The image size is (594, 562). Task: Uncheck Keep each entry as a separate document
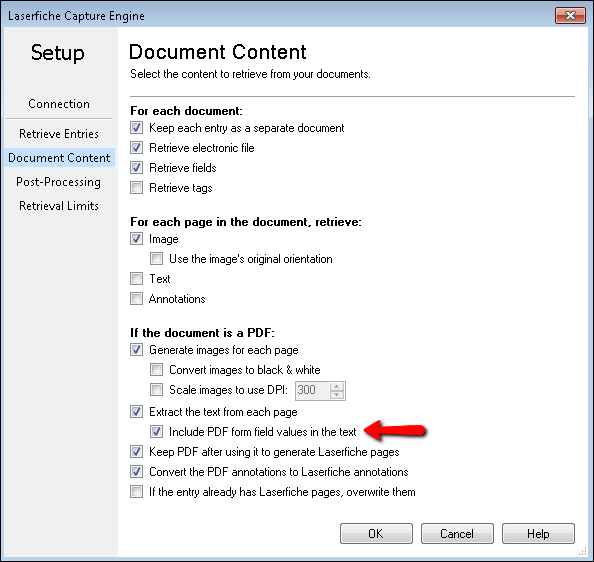pyautogui.click(x=136, y=128)
